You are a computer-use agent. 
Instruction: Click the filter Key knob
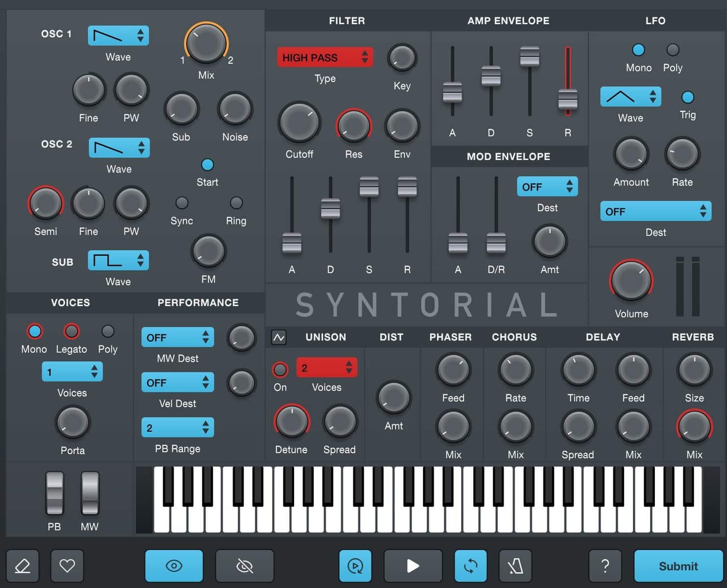(x=402, y=58)
